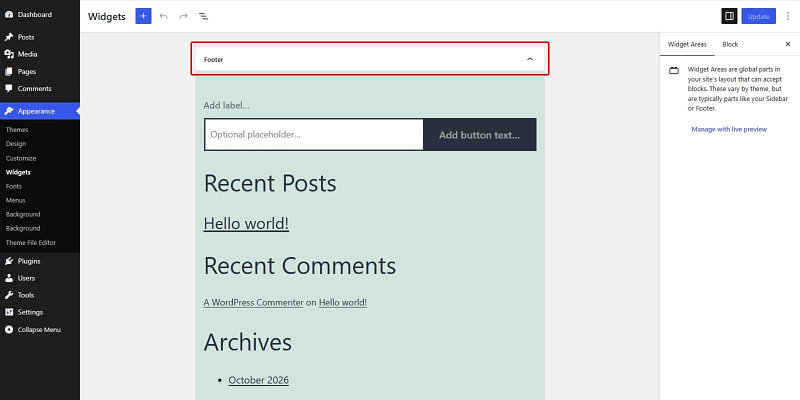This screenshot has width=800, height=400.
Task: Click the Appearance paintbrush icon
Action: pyautogui.click(x=9, y=111)
